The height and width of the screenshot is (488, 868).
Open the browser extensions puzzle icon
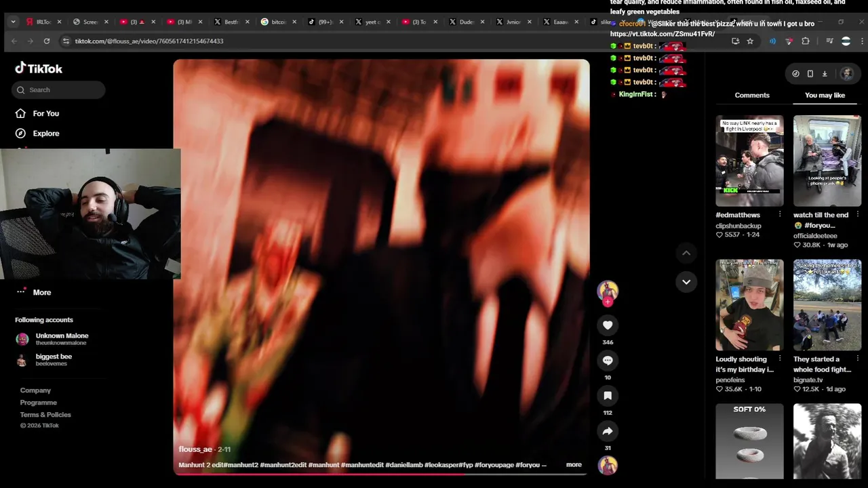tap(806, 41)
